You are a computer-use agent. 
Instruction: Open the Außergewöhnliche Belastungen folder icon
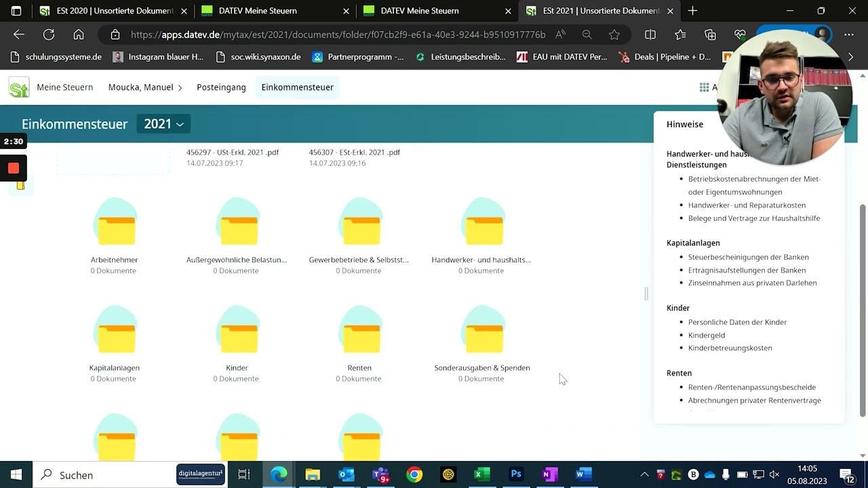coord(238,222)
